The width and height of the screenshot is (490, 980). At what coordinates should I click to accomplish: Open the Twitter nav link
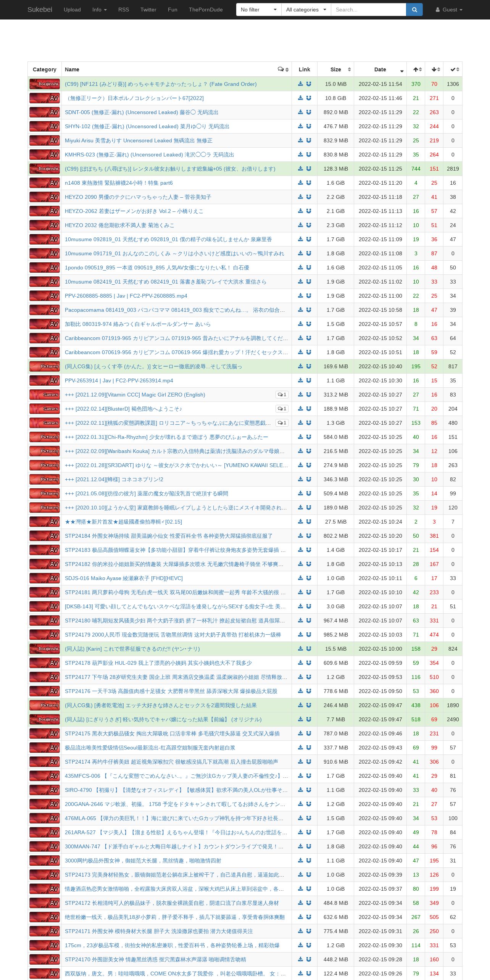pos(148,10)
